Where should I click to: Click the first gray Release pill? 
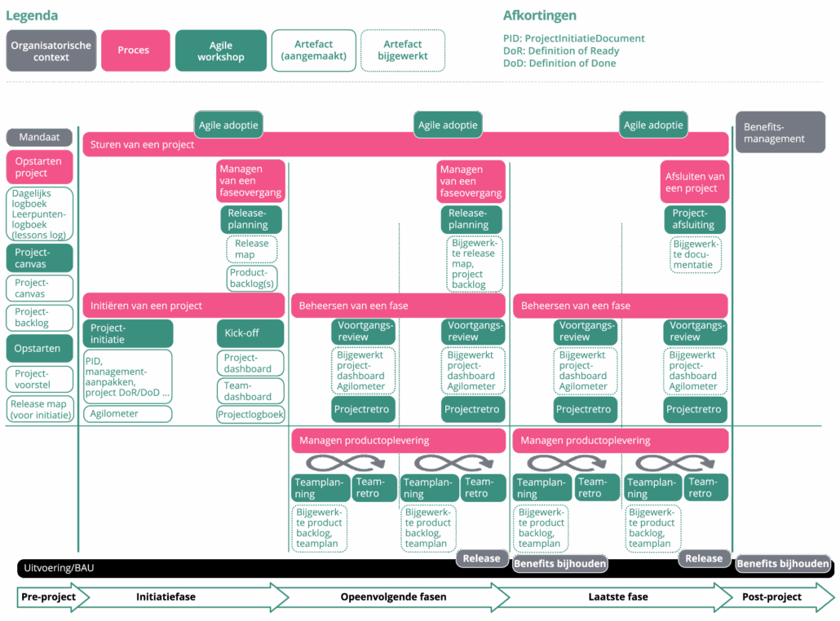point(481,558)
